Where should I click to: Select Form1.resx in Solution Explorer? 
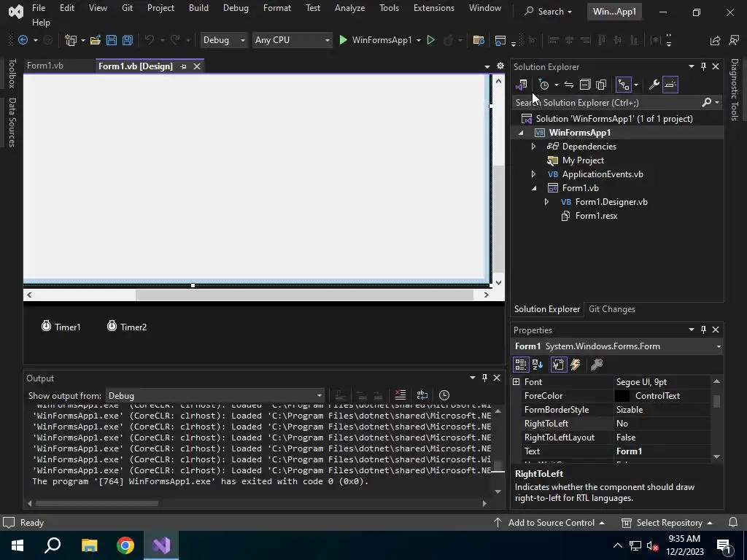(x=596, y=216)
